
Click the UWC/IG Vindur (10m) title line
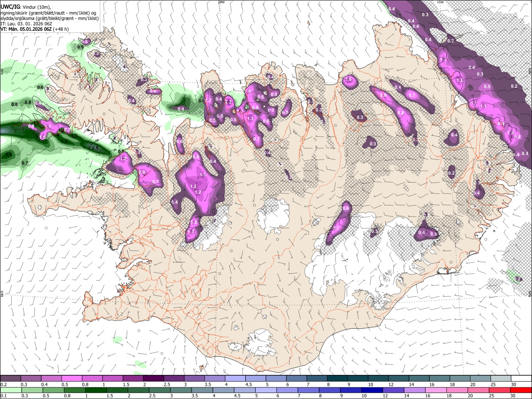pos(27,7)
